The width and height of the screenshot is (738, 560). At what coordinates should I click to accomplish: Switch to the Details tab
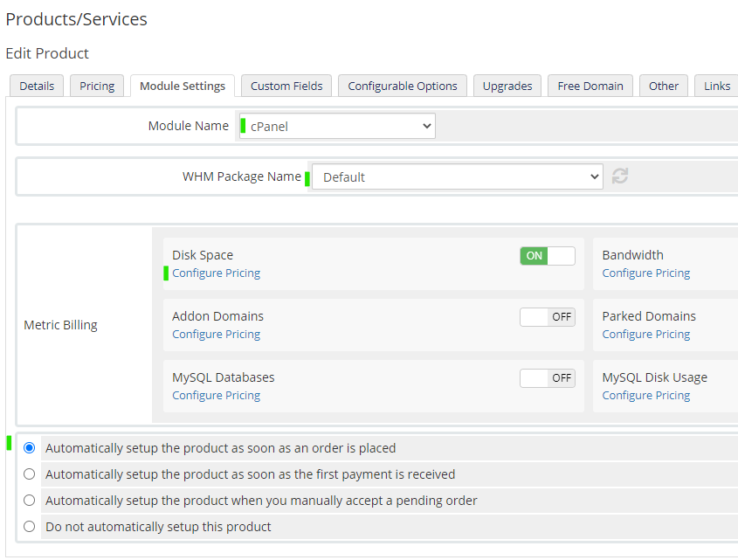[37, 86]
